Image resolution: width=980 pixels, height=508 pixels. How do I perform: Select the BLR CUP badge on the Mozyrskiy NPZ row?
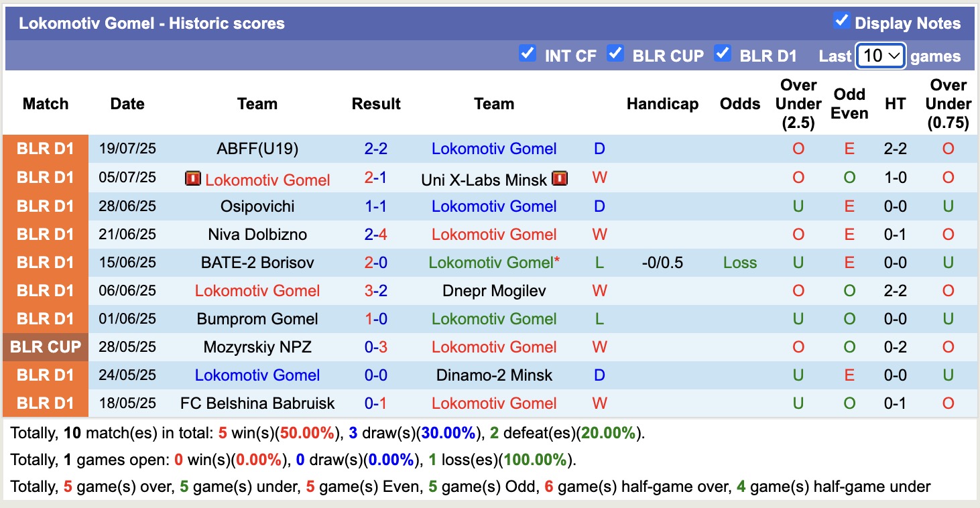[x=45, y=346]
